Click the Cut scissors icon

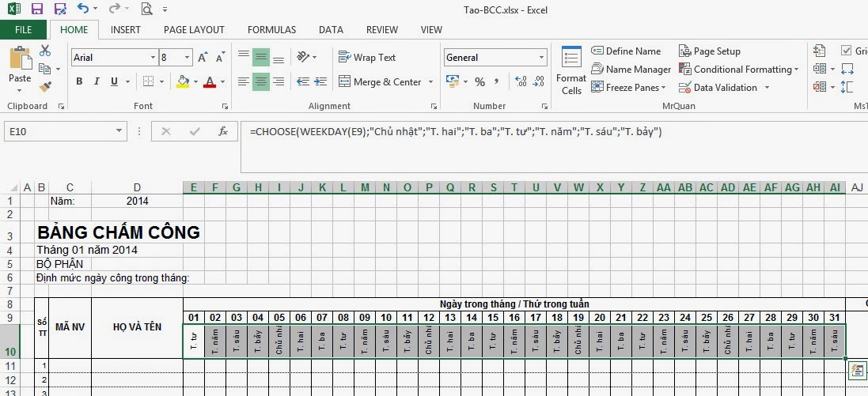point(45,51)
